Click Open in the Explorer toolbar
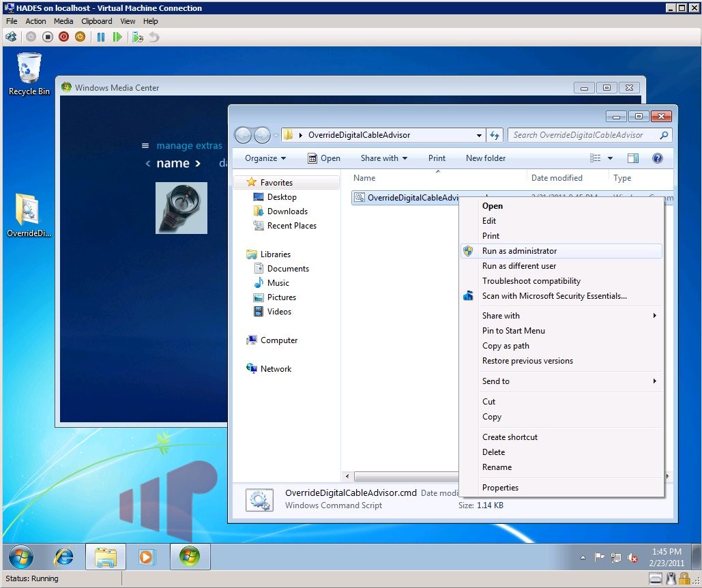 click(x=324, y=158)
